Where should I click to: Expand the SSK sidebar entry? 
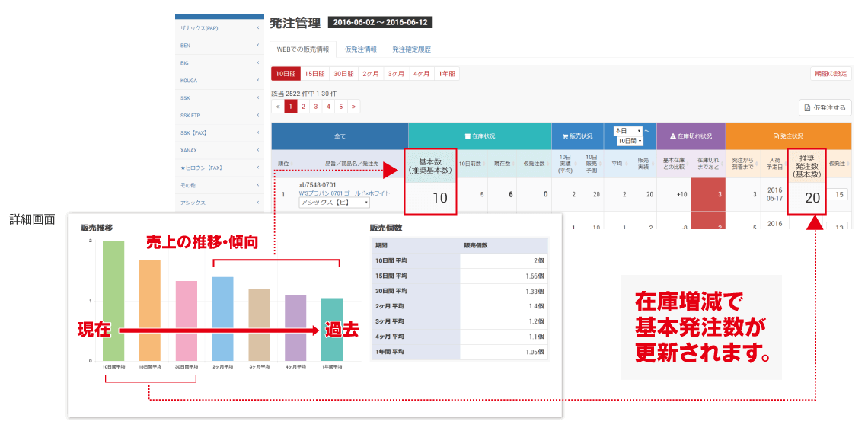pyautogui.click(x=220, y=98)
